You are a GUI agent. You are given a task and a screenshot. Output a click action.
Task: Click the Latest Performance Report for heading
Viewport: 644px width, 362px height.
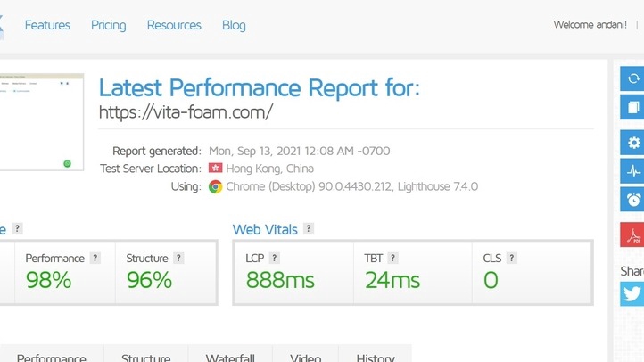coord(260,88)
